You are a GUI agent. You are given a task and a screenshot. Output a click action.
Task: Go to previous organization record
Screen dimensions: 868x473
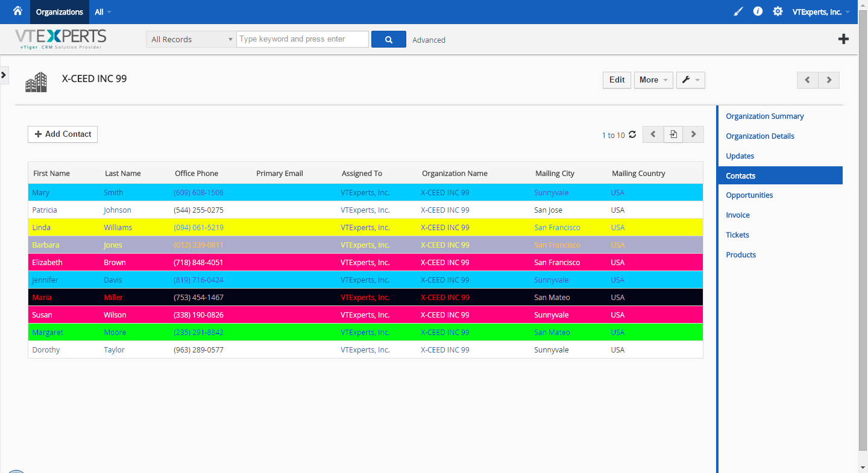(x=808, y=80)
